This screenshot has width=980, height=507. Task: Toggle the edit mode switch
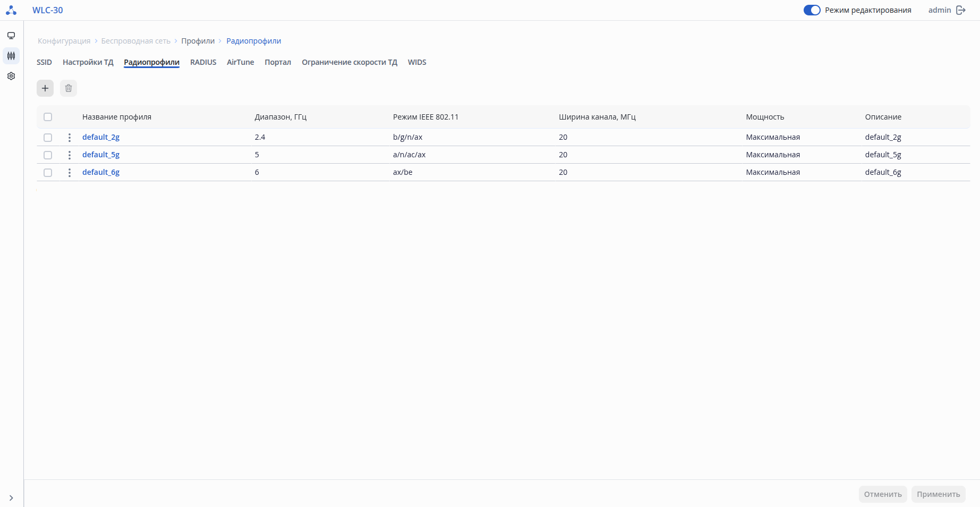click(x=812, y=10)
